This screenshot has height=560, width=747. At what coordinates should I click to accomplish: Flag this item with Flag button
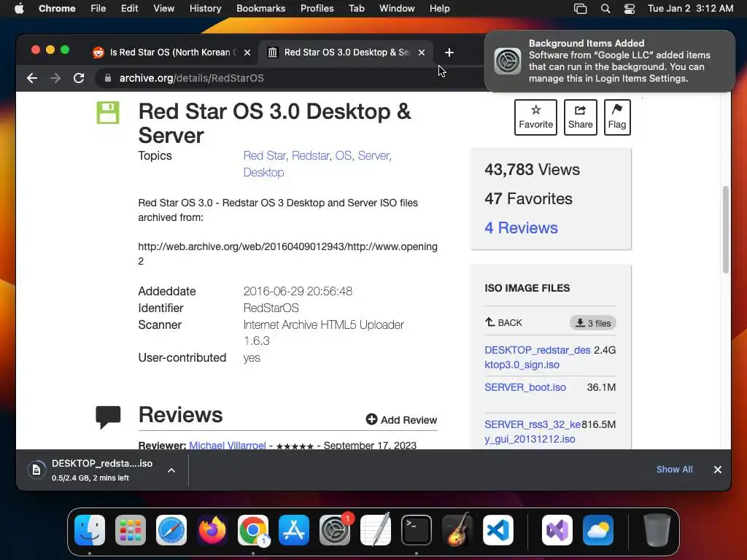point(617,117)
